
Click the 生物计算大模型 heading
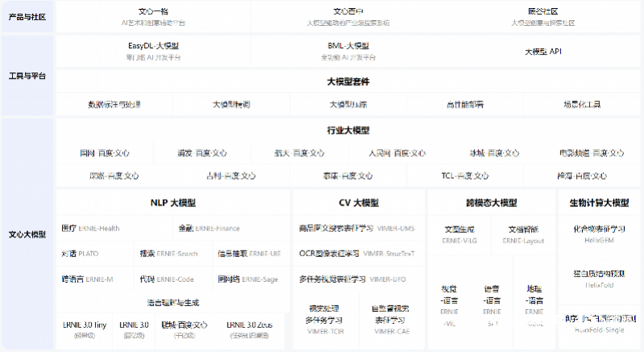click(x=599, y=202)
